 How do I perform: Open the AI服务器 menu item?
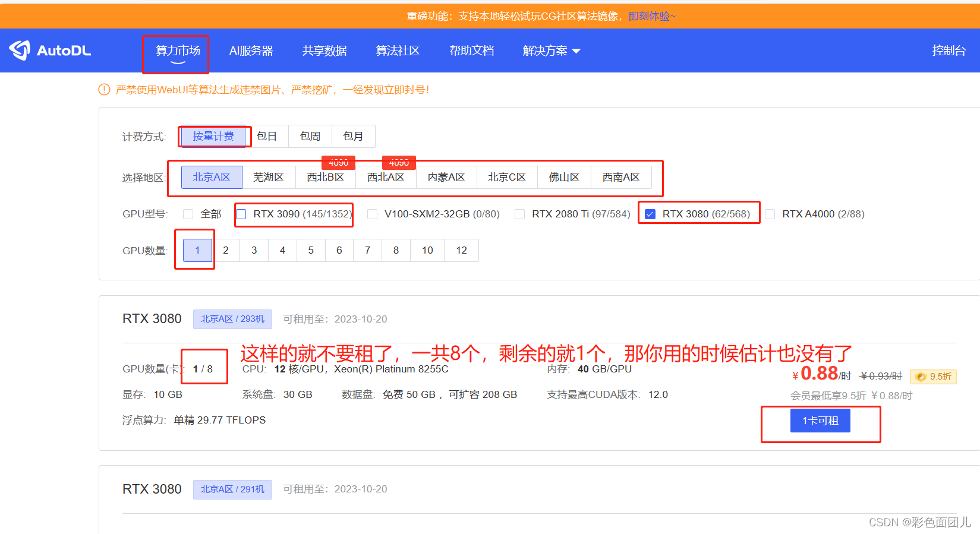point(251,51)
